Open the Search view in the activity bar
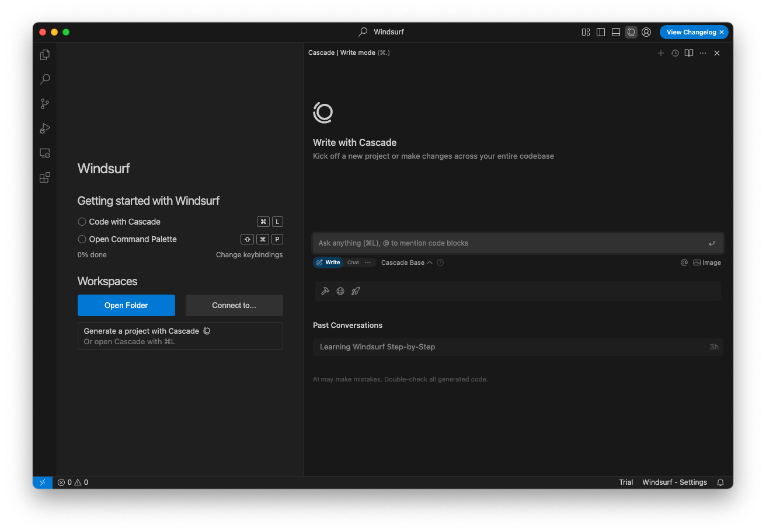The height and width of the screenshot is (532, 766). click(x=45, y=79)
